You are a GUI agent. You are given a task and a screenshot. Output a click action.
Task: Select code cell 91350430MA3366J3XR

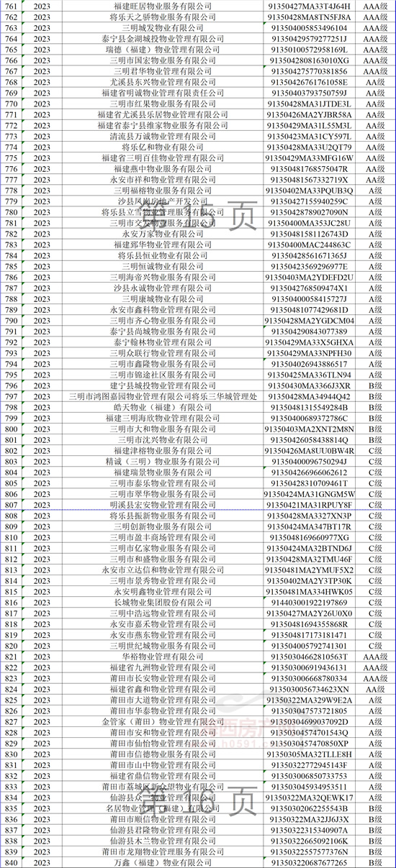(311, 385)
